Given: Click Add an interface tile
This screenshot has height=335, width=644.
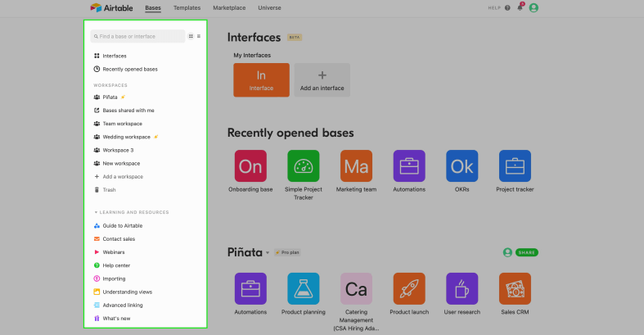Looking at the screenshot, I should point(322,80).
